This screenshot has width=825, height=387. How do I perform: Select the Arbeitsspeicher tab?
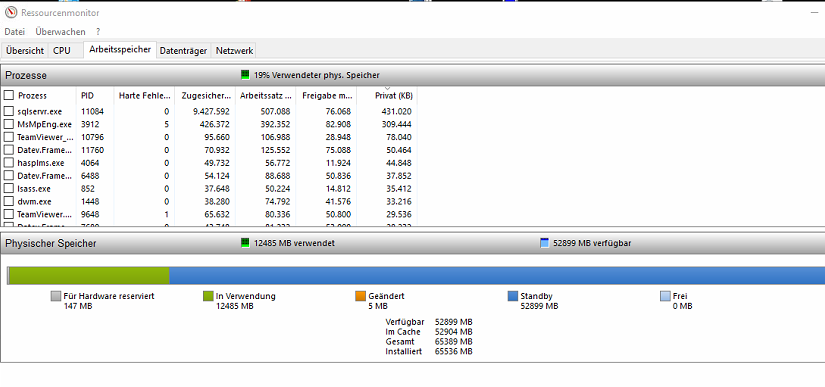pyautogui.click(x=120, y=49)
